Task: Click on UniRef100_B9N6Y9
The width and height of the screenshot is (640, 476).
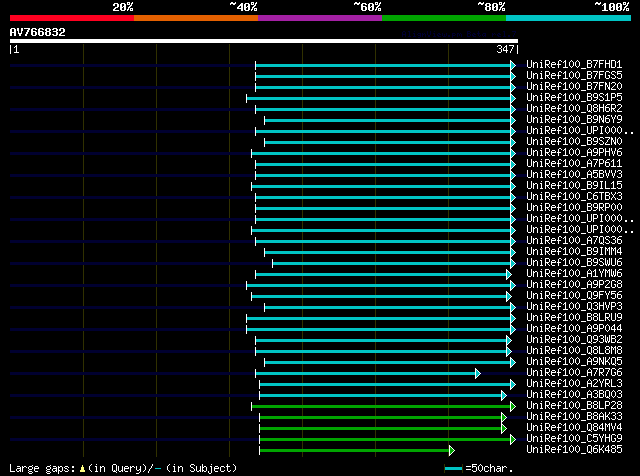Action: (x=574, y=120)
